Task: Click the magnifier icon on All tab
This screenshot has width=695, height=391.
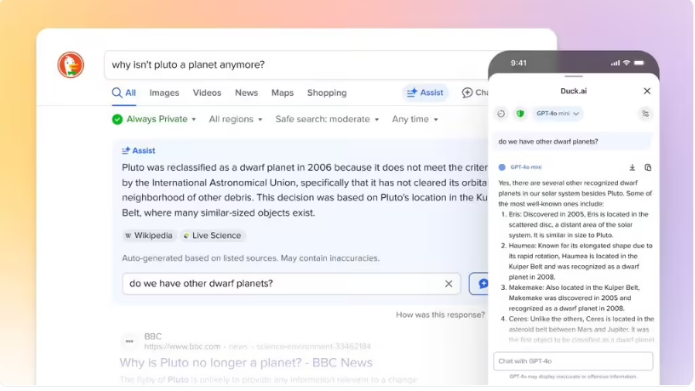Action: [x=117, y=93]
